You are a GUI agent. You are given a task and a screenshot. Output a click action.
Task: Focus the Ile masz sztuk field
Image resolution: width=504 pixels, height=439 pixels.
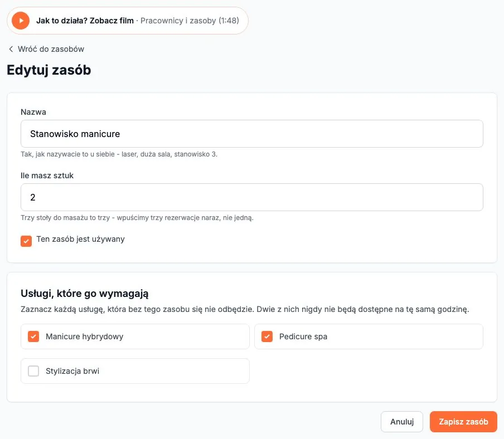tap(251, 197)
